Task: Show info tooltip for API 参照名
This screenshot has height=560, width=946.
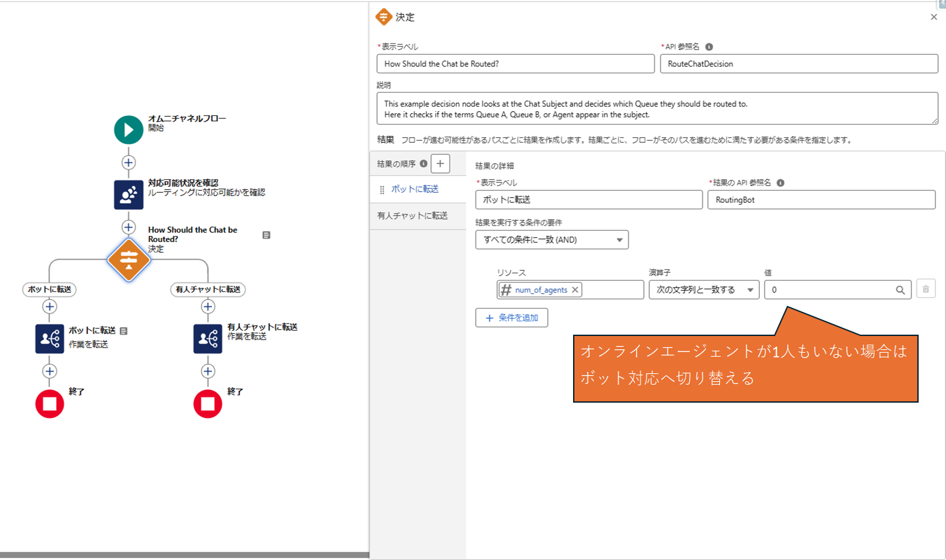Action: click(x=709, y=47)
